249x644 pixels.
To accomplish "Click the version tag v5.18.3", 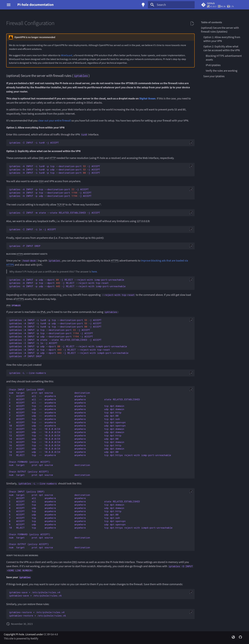I will pyautogui.click(x=212, y=6).
